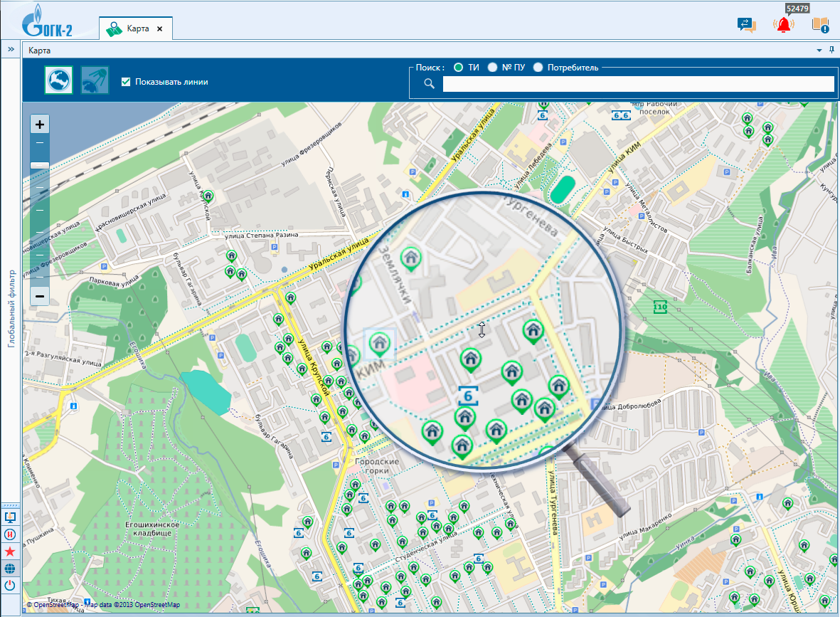840x617 pixels.
Task: Close the Карта tab
Action: [x=159, y=29]
